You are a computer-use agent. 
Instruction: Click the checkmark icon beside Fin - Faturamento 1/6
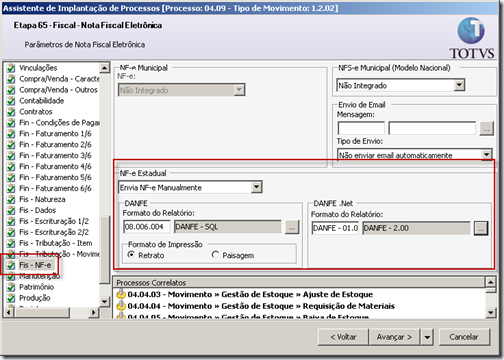pos(11,134)
